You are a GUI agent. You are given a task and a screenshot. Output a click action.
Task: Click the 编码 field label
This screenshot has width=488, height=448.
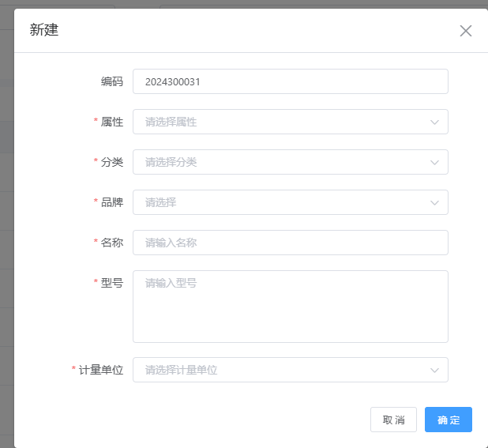click(112, 81)
